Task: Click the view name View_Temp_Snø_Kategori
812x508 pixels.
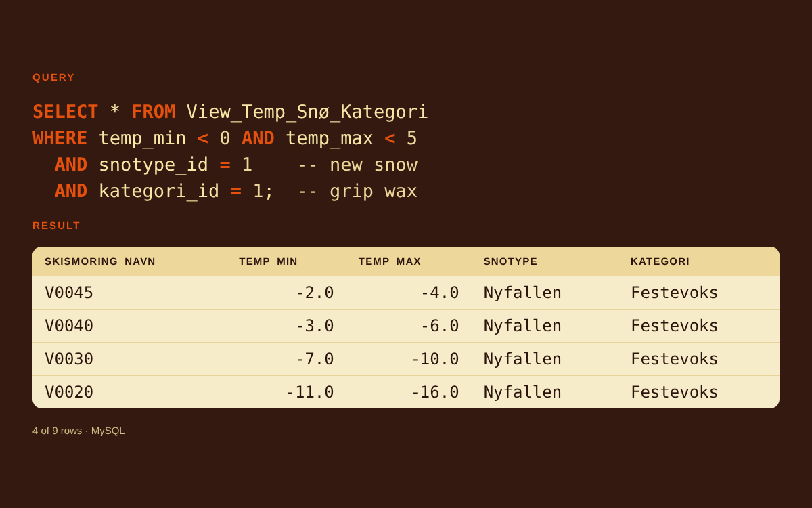Action: (x=307, y=112)
